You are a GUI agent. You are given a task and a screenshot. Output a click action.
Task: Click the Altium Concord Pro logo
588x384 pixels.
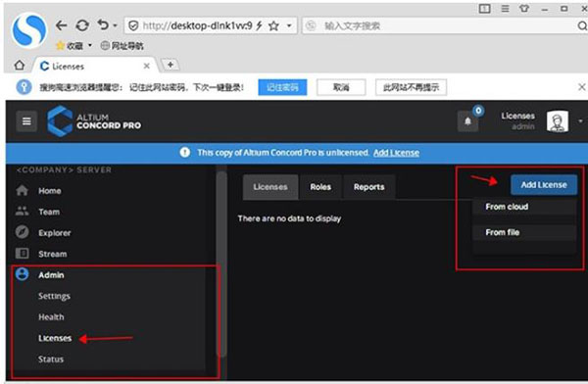click(x=94, y=121)
